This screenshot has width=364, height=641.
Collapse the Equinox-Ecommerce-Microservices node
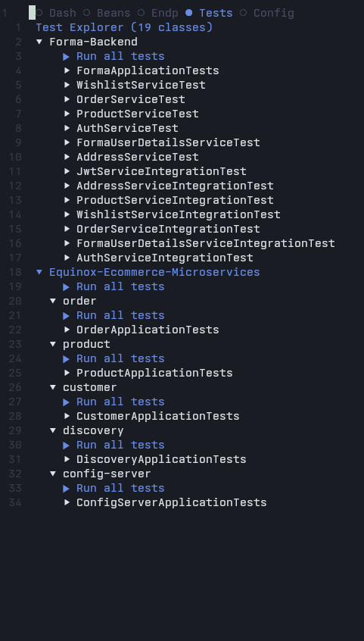[x=39, y=272]
